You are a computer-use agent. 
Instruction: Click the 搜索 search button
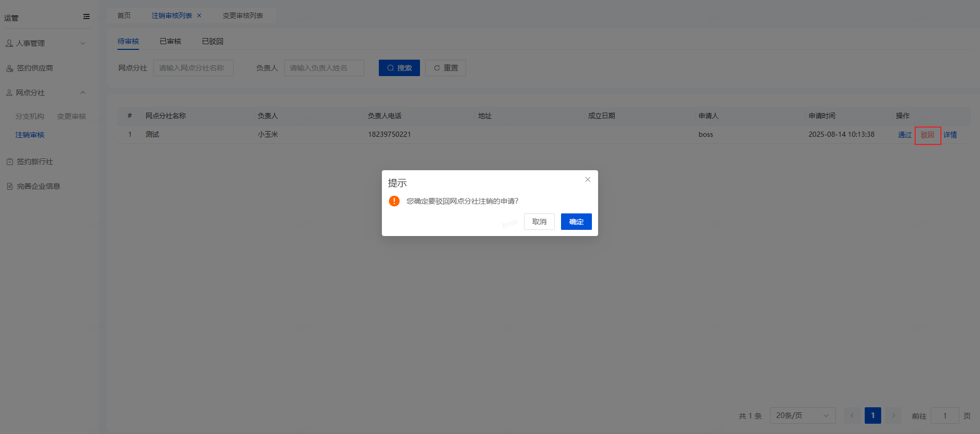pyautogui.click(x=399, y=68)
